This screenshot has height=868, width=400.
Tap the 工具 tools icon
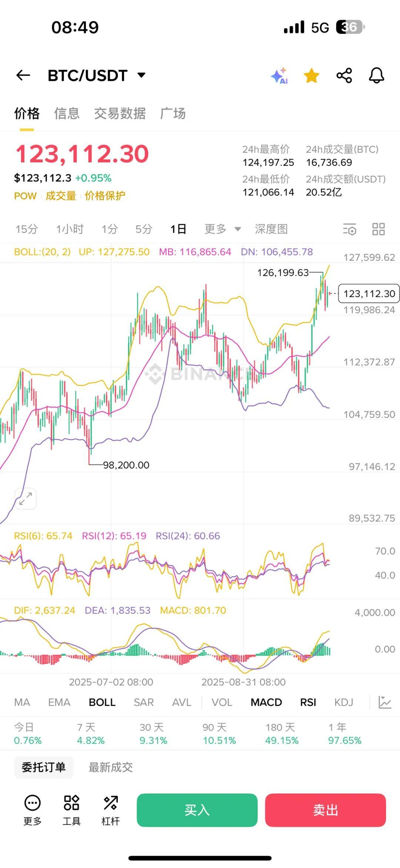pos(71,810)
